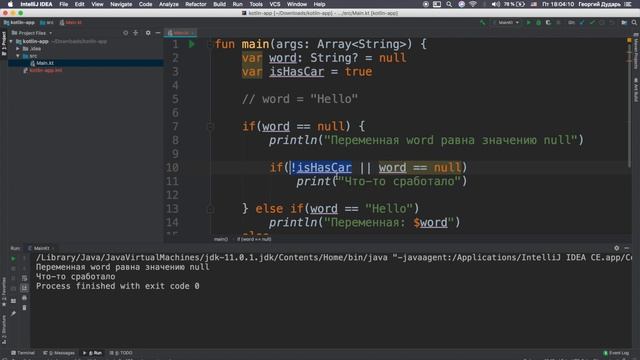Open Project Structure from the toolbar
This screenshot has width=640, height=360.
(x=624, y=22)
